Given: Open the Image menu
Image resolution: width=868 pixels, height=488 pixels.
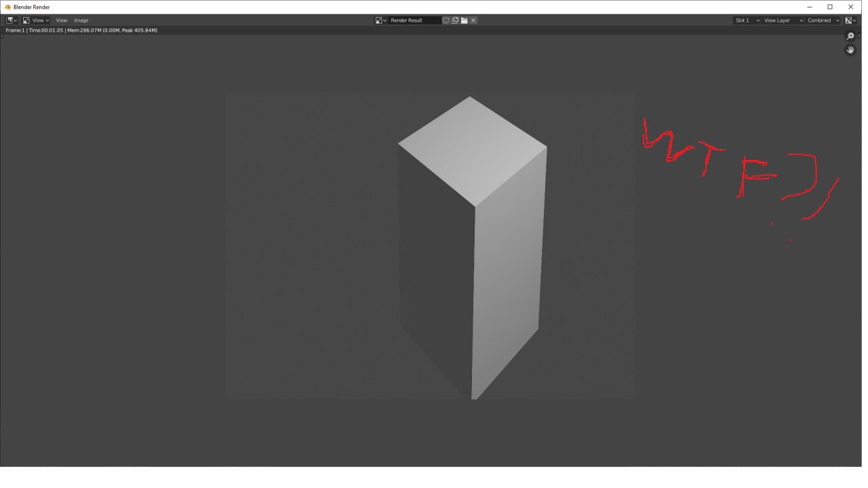Looking at the screenshot, I should [x=81, y=20].
